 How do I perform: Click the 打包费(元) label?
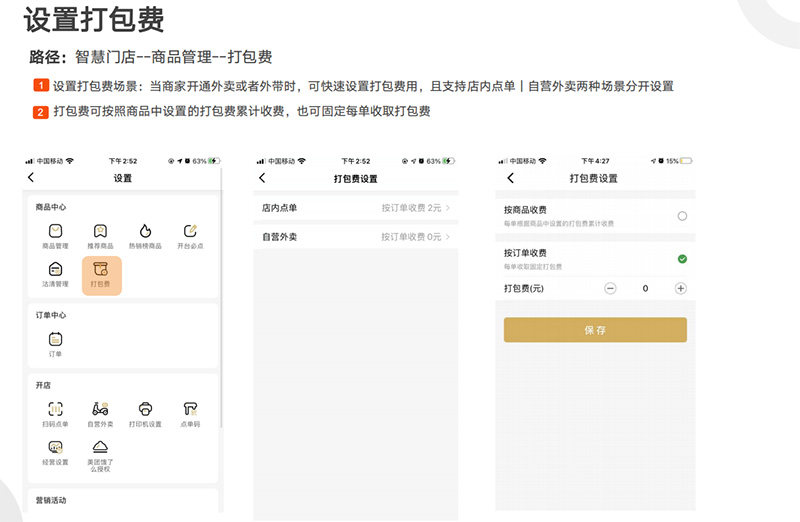coord(523,288)
